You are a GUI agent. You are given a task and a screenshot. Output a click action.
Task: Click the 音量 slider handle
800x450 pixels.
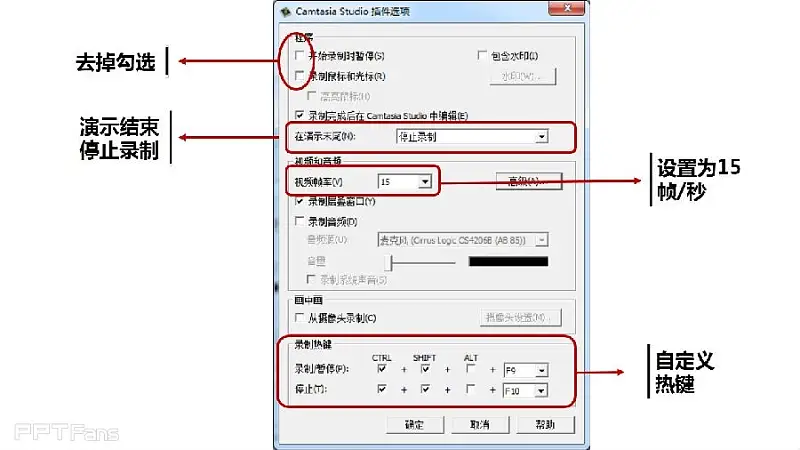click(x=388, y=262)
